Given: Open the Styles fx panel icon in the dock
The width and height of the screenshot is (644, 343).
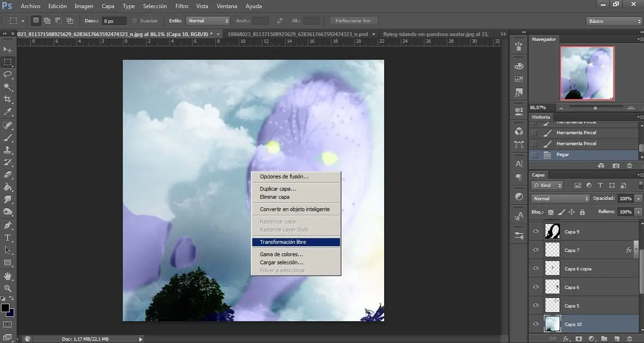Looking at the screenshot, I should click(519, 93).
